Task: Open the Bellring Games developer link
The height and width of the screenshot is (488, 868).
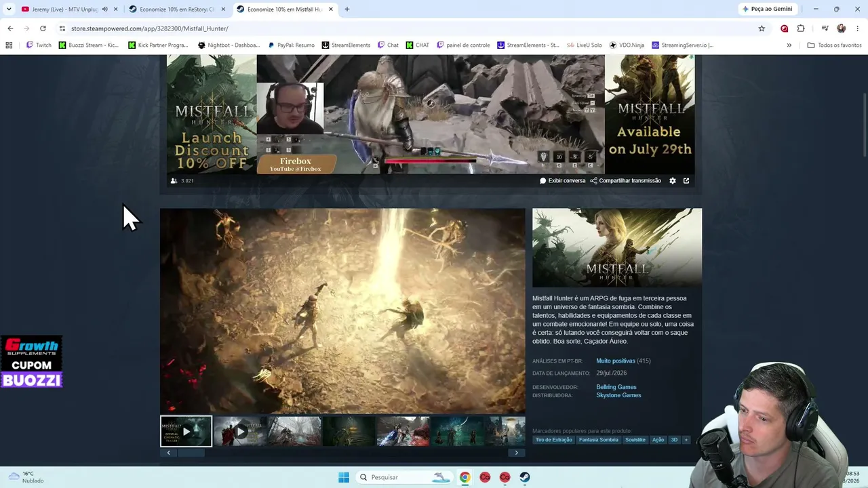Action: pos(616,387)
